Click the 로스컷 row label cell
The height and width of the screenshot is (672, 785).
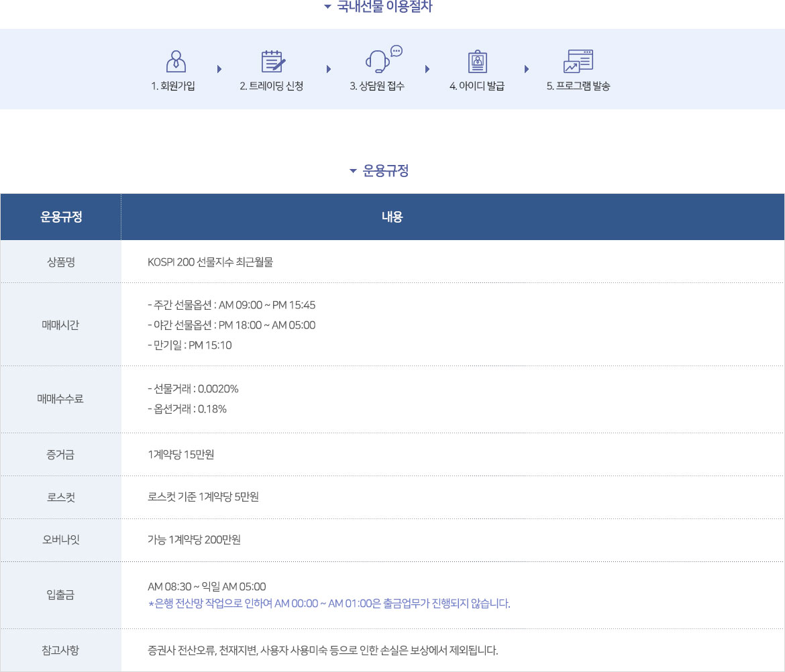point(61,497)
